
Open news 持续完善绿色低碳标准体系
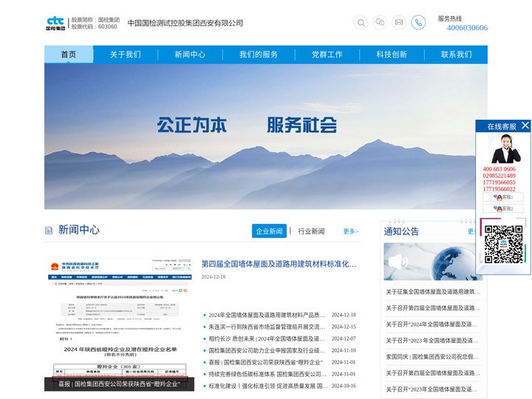tap(267, 374)
